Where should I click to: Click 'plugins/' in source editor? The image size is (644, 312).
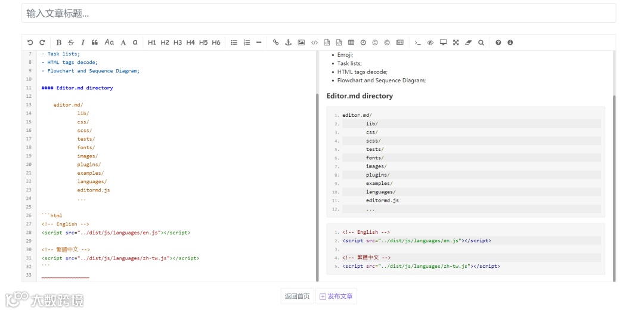click(89, 165)
